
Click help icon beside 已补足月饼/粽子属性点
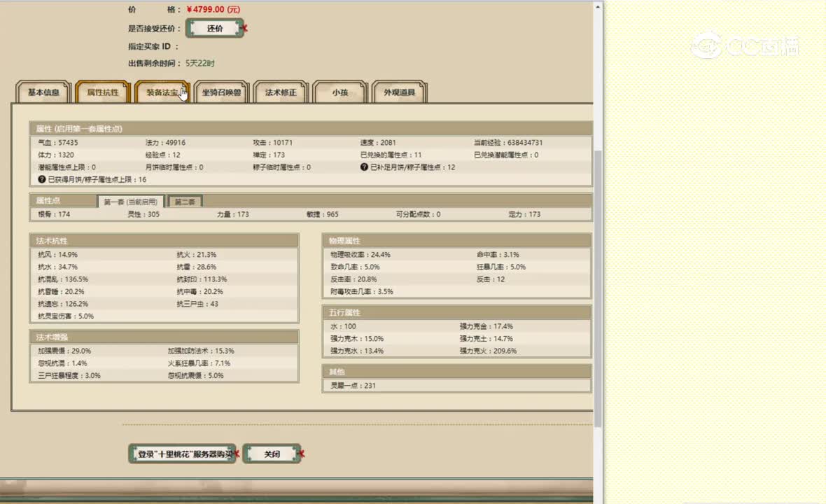click(364, 167)
